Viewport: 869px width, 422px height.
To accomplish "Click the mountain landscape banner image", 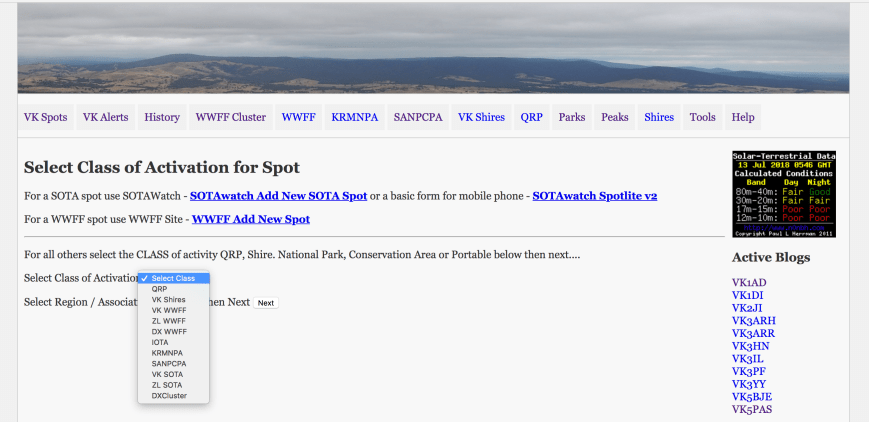I will 433,48.
